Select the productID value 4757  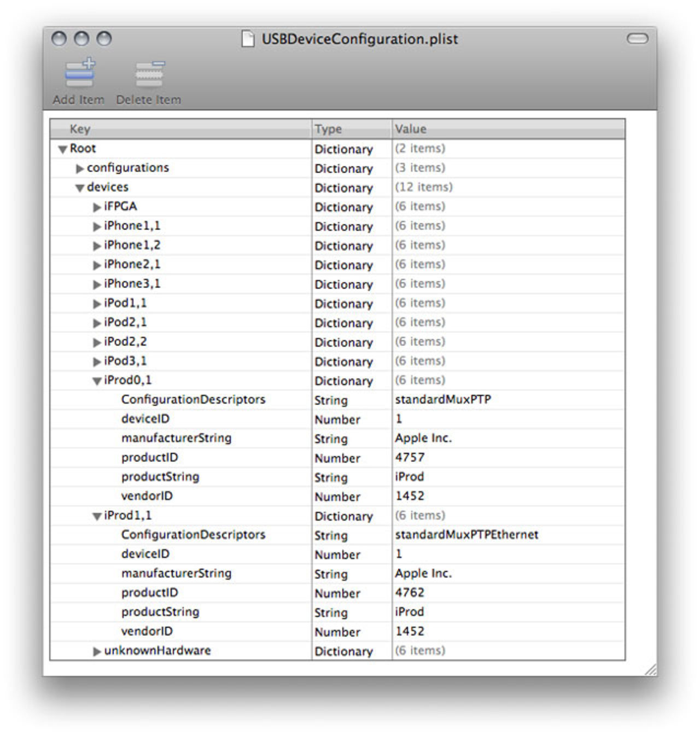pos(410,457)
